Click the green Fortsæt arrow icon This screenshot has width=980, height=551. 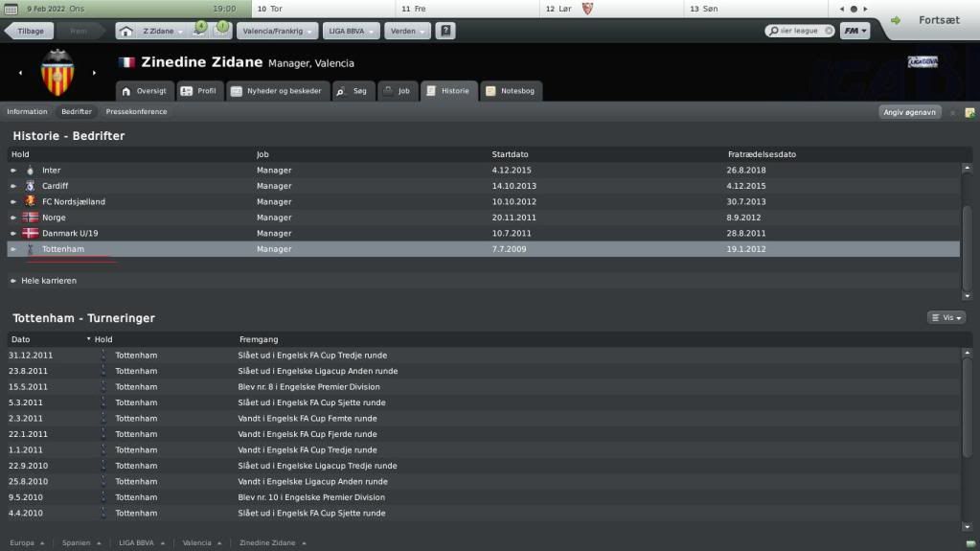[896, 21]
